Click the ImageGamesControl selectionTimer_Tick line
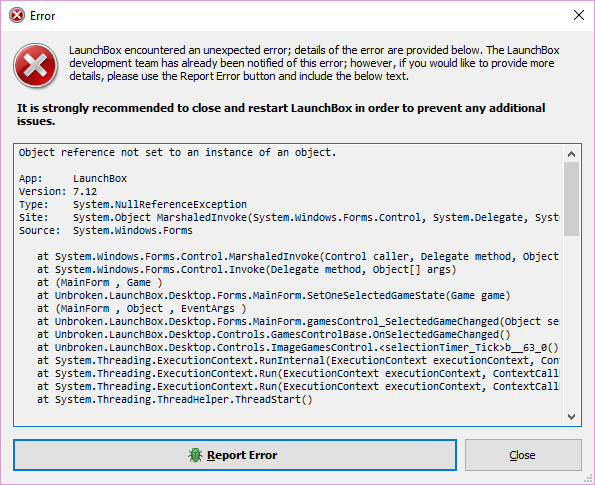This screenshot has height=485, width=595. point(298,348)
